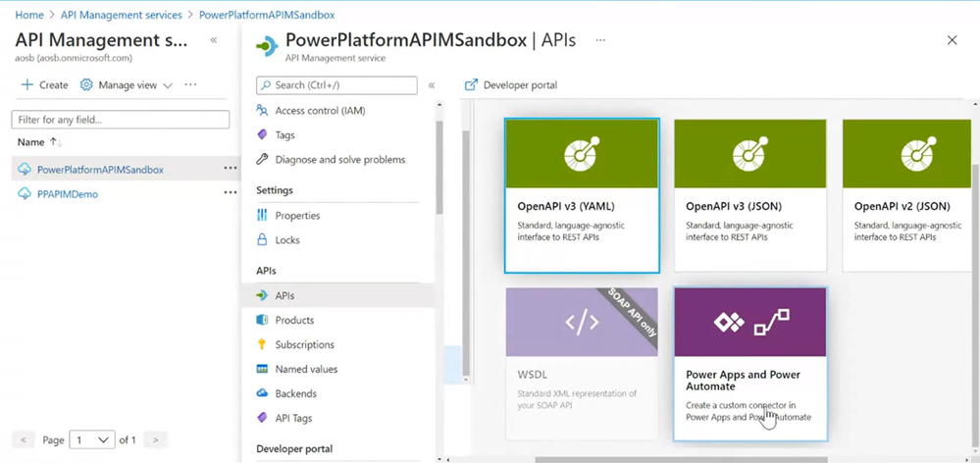Click the Properties bars icon

tap(263, 216)
